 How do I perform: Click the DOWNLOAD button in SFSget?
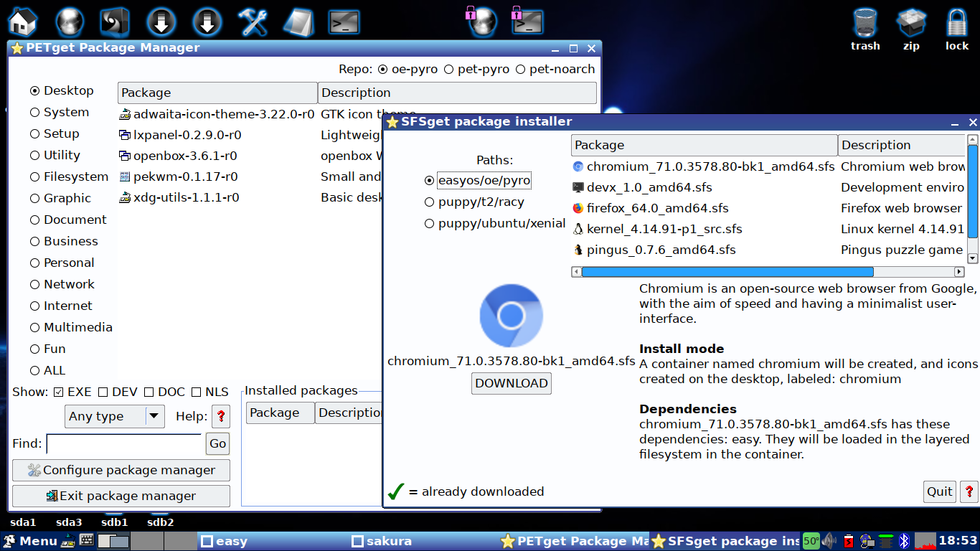coord(512,383)
